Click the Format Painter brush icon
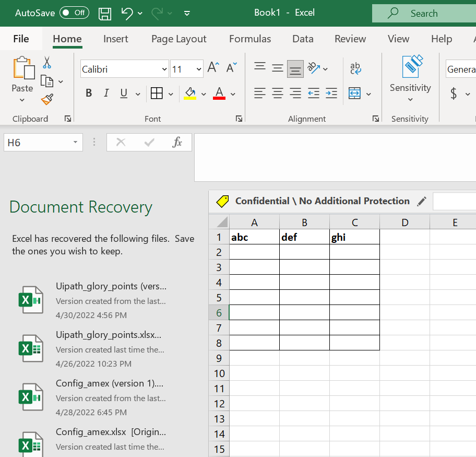Screen dimensions: 476x457 pyautogui.click(x=47, y=99)
